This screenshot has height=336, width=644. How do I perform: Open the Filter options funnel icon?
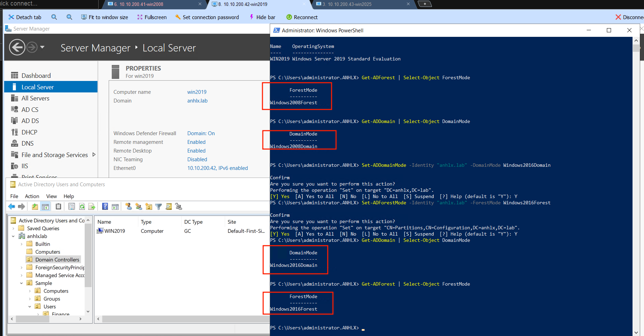click(159, 207)
